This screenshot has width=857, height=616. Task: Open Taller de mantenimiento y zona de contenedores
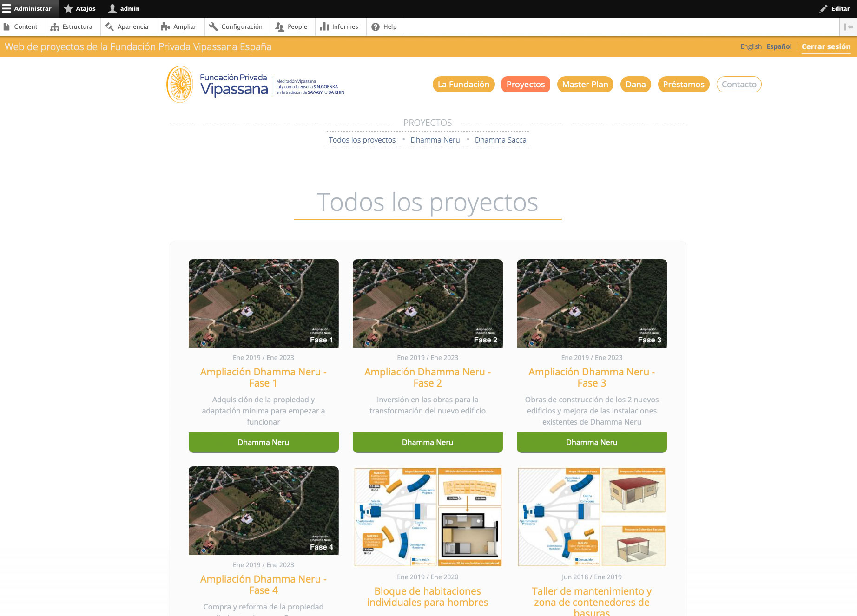(x=592, y=601)
